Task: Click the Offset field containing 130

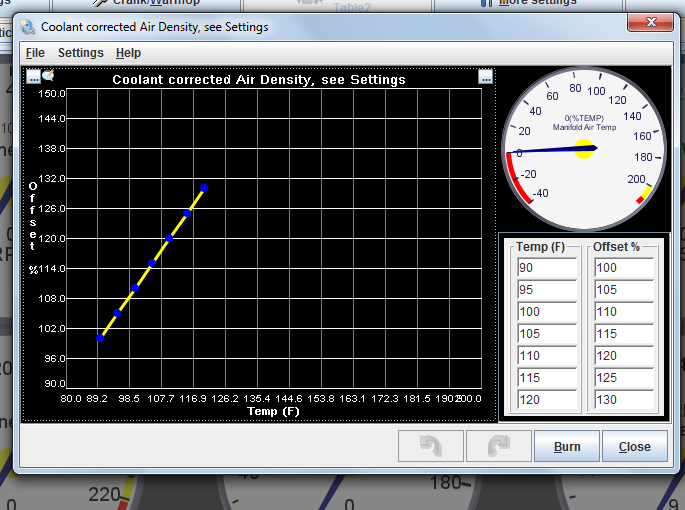Action: click(x=624, y=400)
